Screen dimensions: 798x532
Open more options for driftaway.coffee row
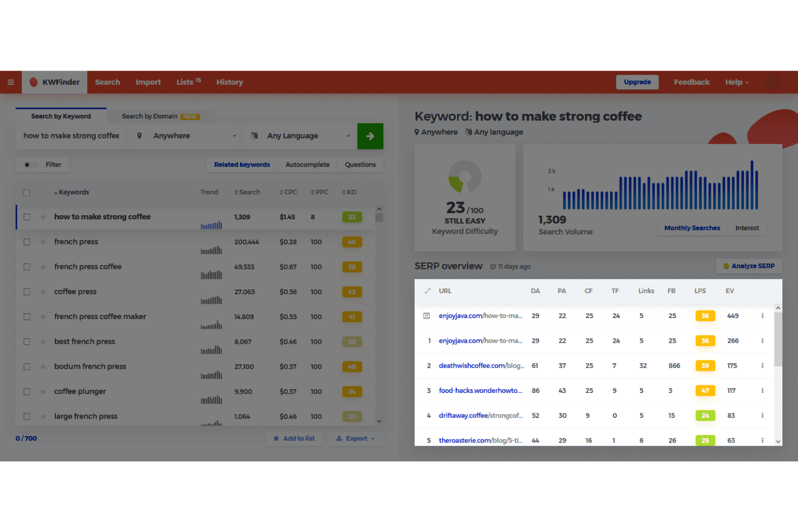click(x=762, y=416)
